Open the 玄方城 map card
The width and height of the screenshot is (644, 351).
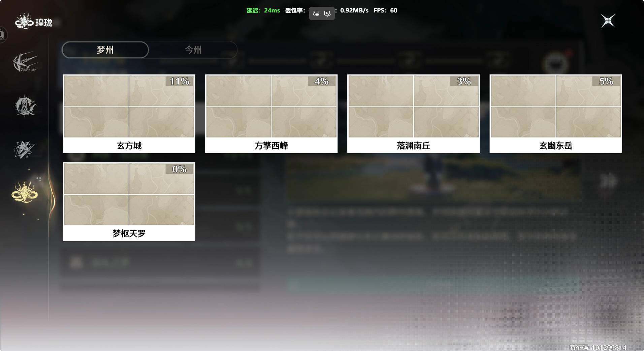click(129, 114)
